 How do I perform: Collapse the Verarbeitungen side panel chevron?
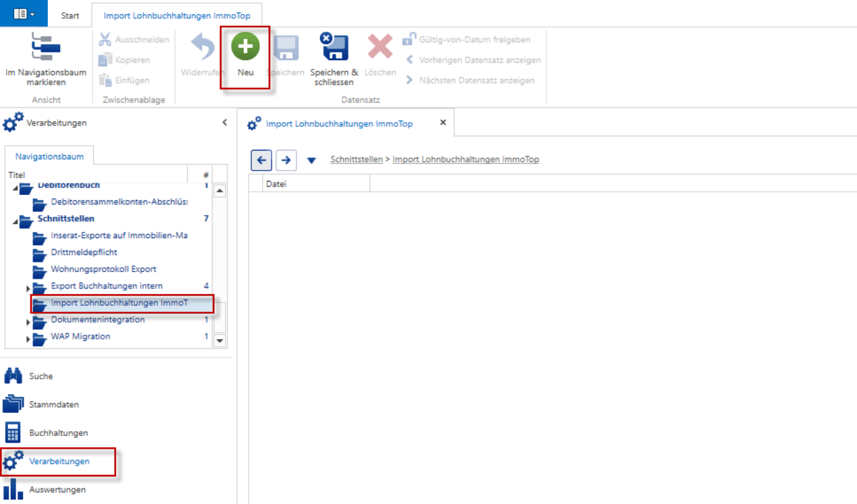[225, 123]
